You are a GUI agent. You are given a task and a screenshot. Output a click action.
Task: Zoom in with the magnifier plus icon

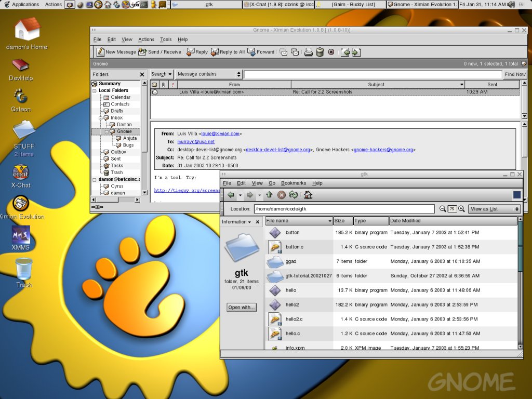coord(461,209)
